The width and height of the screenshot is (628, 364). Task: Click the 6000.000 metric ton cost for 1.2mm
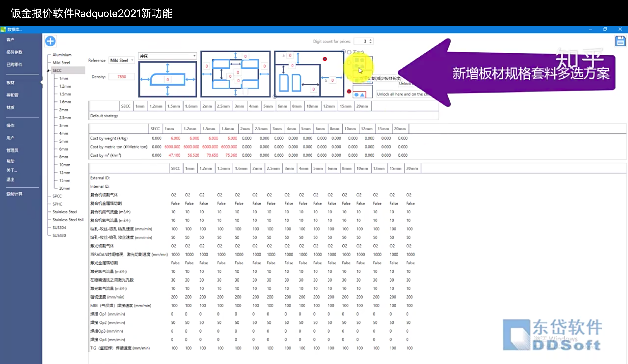[x=191, y=147]
